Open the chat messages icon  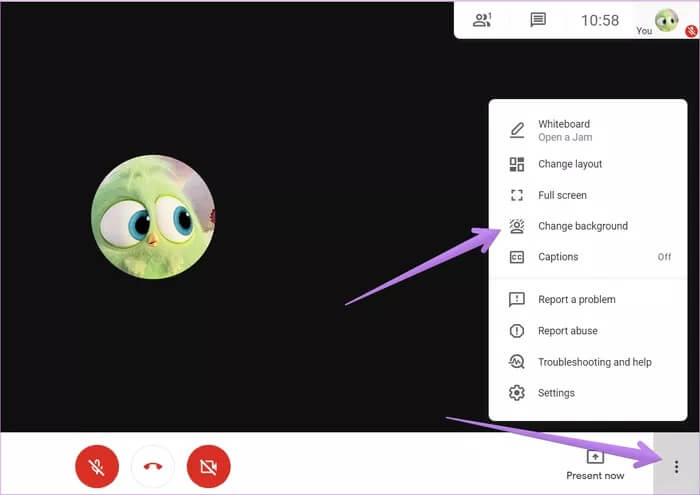tap(538, 20)
